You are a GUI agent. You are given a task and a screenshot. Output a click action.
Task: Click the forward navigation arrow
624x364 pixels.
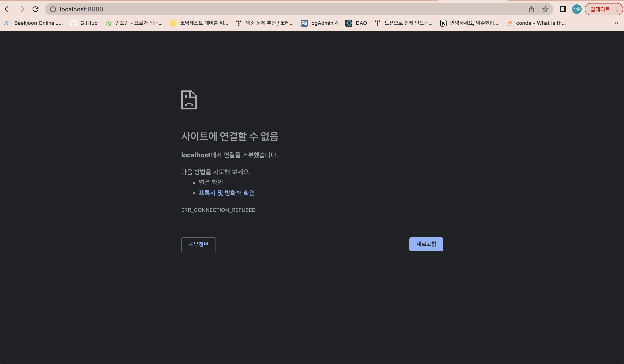click(x=22, y=9)
